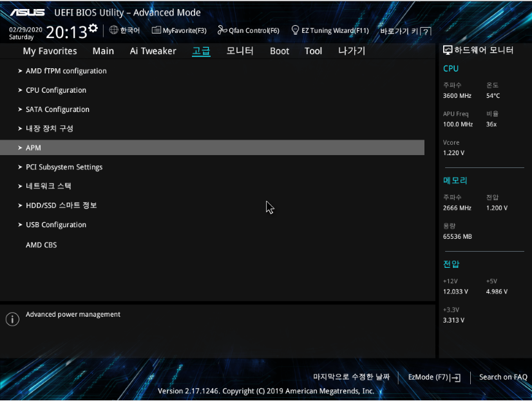The width and height of the screenshot is (532, 401).
Task: Click the info icon in the help area
Action: click(12, 319)
